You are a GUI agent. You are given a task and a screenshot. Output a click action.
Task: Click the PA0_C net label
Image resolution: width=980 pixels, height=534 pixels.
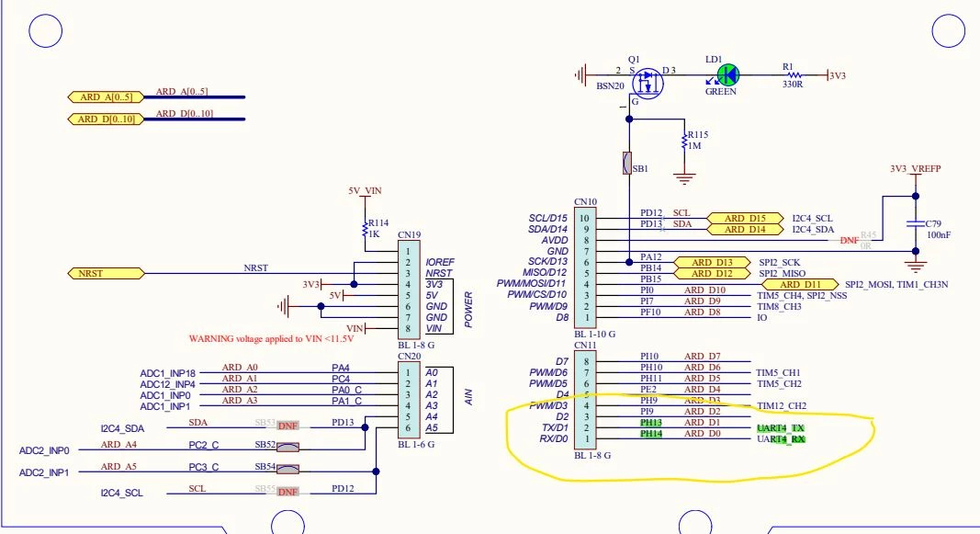coord(346,390)
